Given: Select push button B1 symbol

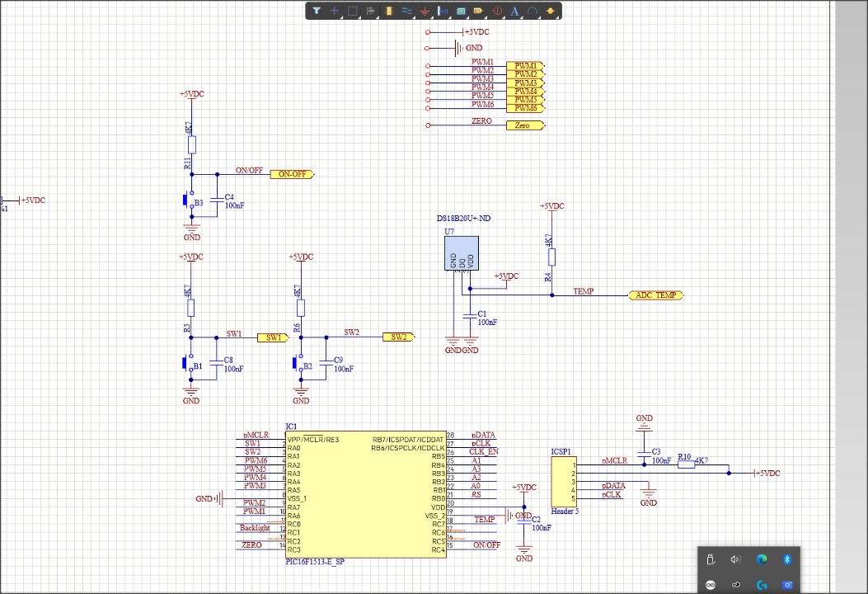Looking at the screenshot, I should point(187,364).
